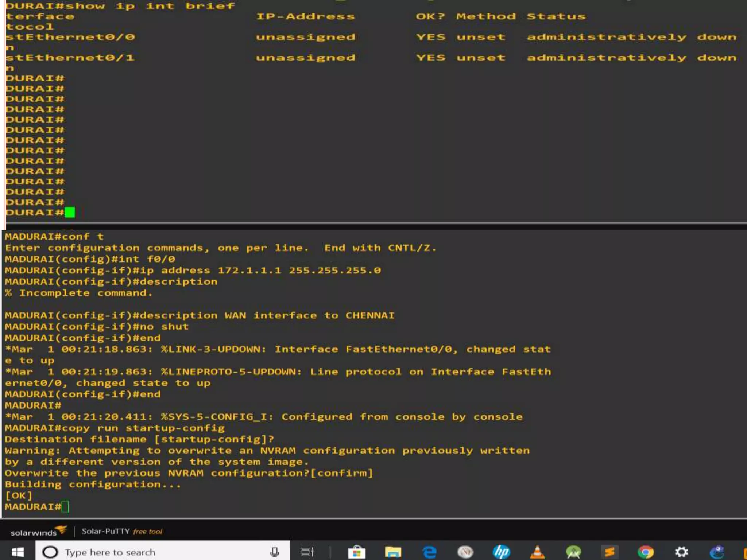Open the blue globe app taskbar icon
The image size is (747, 560).
click(x=717, y=552)
